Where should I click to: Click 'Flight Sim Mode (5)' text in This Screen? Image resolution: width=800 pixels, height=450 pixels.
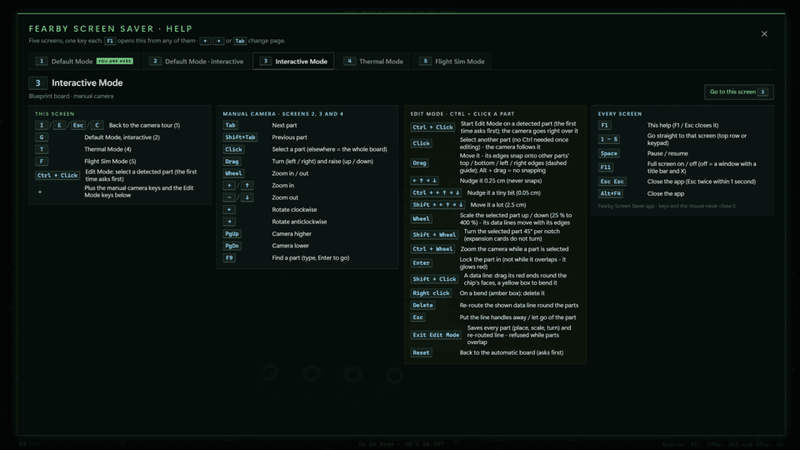coord(110,161)
